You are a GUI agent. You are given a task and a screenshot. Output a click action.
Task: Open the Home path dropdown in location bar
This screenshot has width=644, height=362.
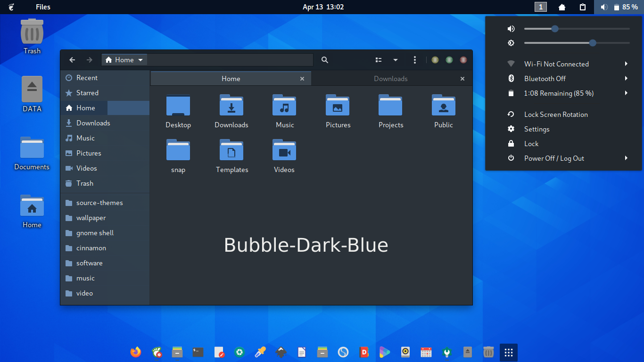click(x=124, y=60)
